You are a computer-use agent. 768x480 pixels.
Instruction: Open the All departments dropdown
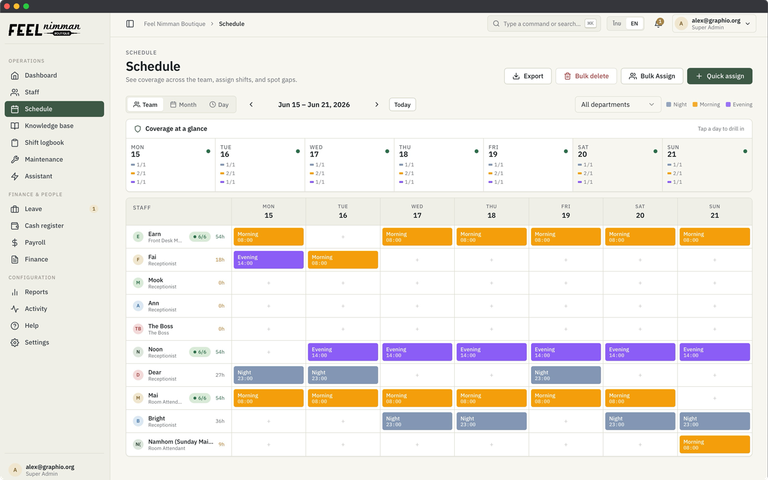pos(618,104)
